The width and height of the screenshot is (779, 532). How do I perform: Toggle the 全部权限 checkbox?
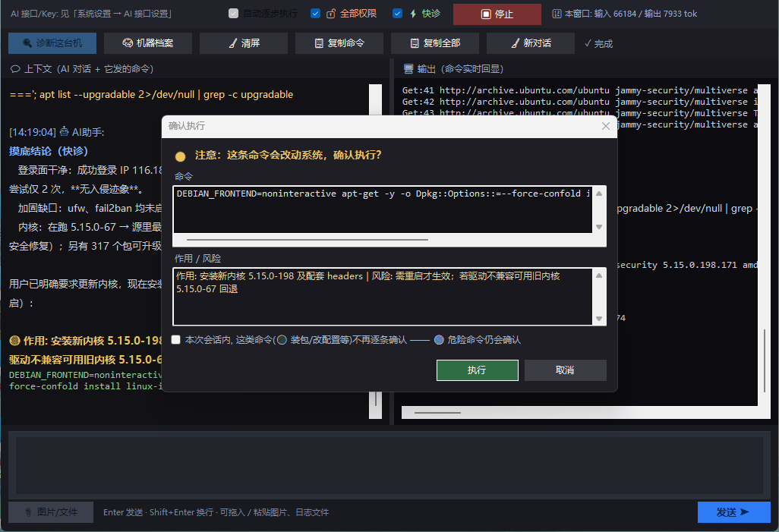(315, 14)
